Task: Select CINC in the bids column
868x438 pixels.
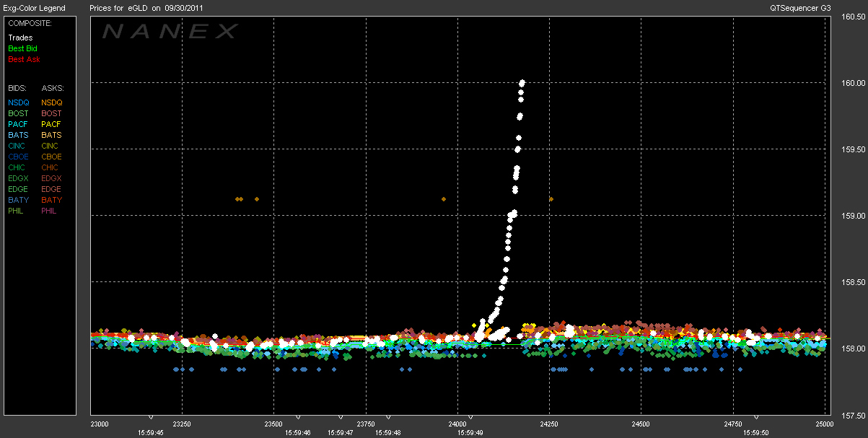Action: pyautogui.click(x=18, y=146)
